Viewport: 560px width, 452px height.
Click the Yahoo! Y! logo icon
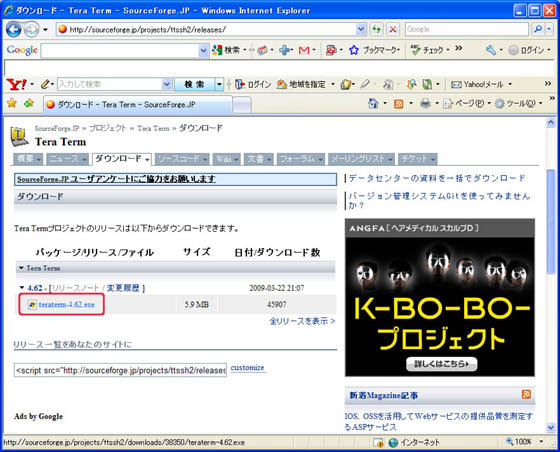[x=16, y=84]
